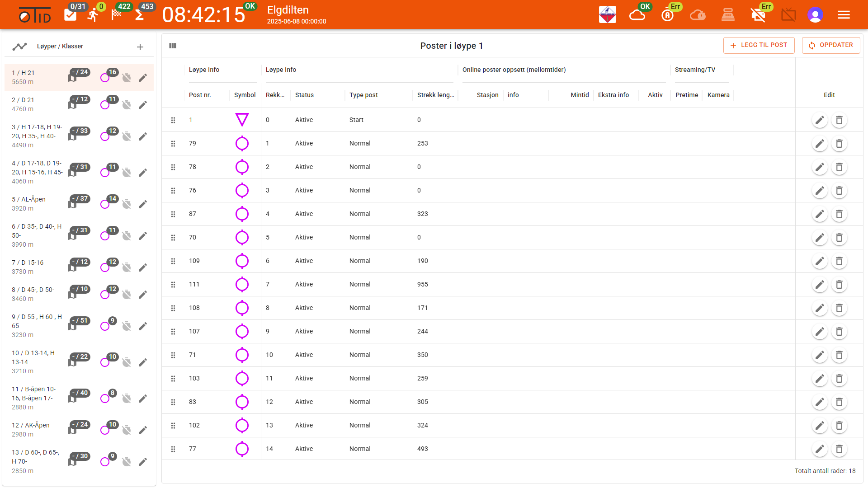Click the drag handle of post 109 row
868x488 pixels.
coord(173,261)
